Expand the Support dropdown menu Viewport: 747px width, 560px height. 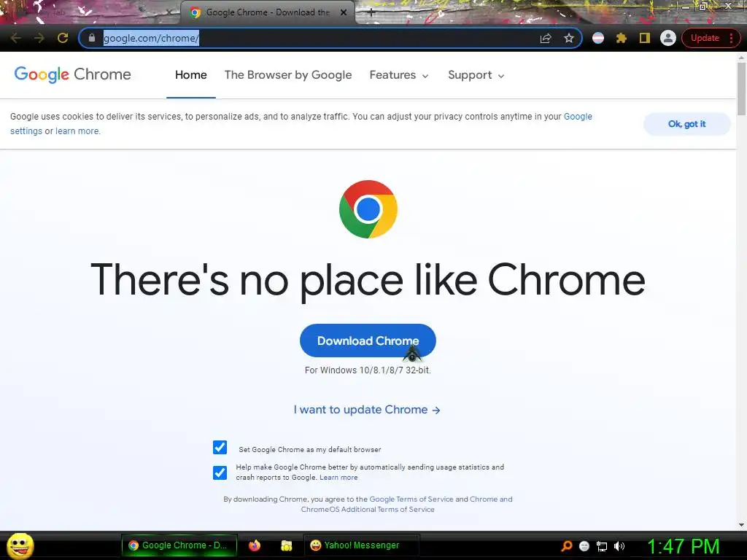[x=476, y=75]
